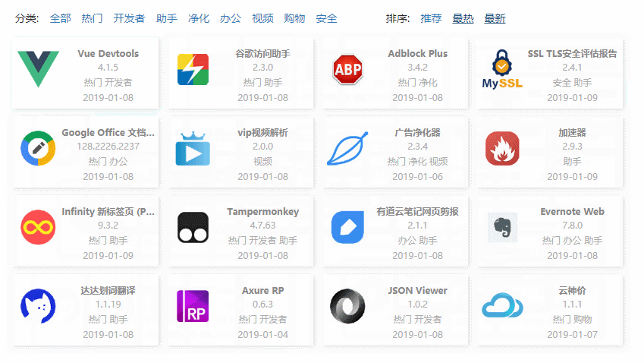The image size is (644, 363).
Task: Sort extensions by 最新
Action: point(495,18)
